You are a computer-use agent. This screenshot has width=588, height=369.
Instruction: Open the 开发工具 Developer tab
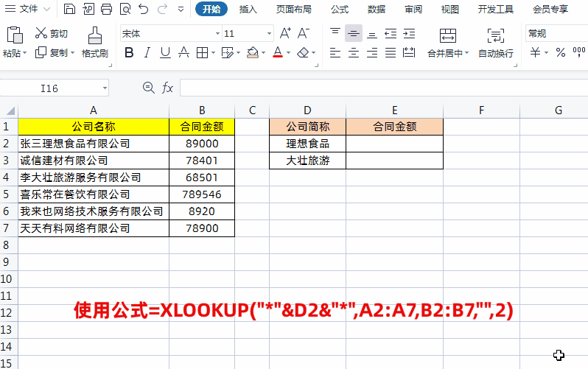click(x=495, y=9)
